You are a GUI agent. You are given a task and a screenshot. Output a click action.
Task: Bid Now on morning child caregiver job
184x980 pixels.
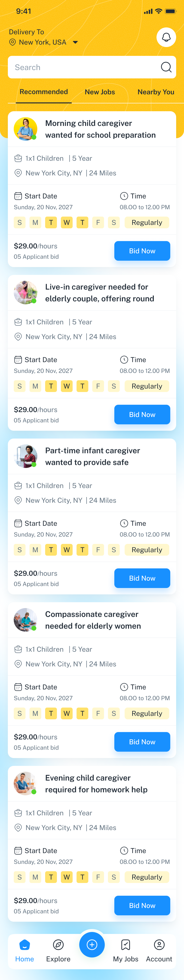(142, 251)
